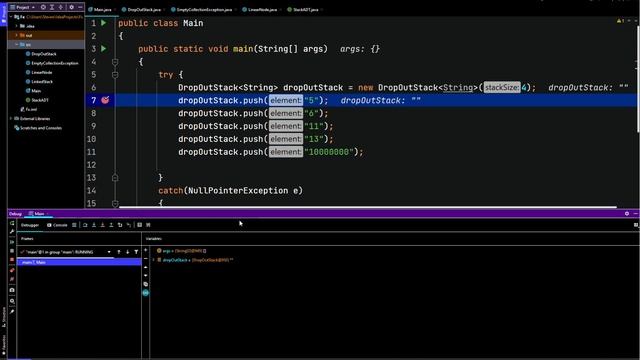Image resolution: width=640 pixels, height=360 pixels.
Task: Mute breakpoints in debug sidebar
Action: click(12, 279)
